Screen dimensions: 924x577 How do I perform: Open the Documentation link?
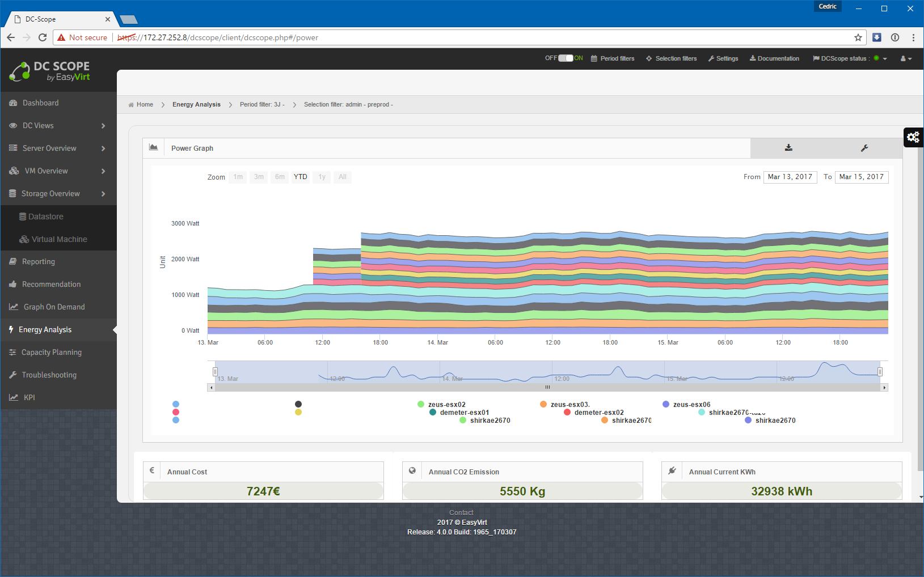pyautogui.click(x=774, y=58)
